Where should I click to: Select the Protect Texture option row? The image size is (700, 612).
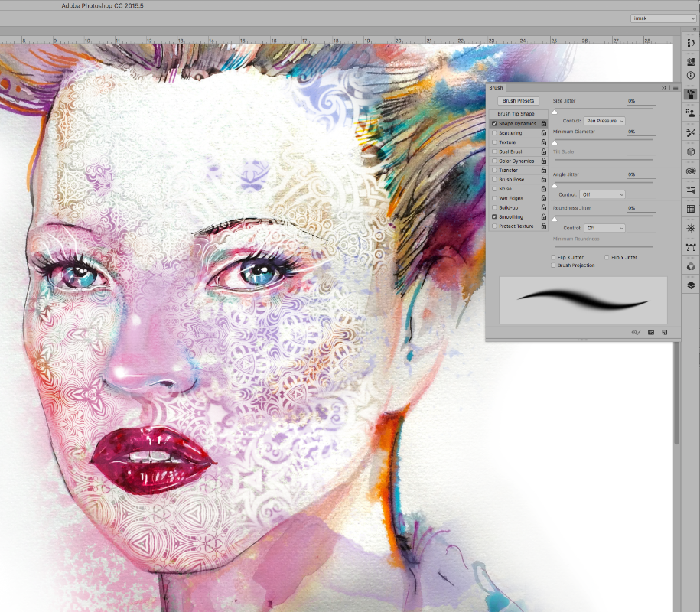click(518, 226)
